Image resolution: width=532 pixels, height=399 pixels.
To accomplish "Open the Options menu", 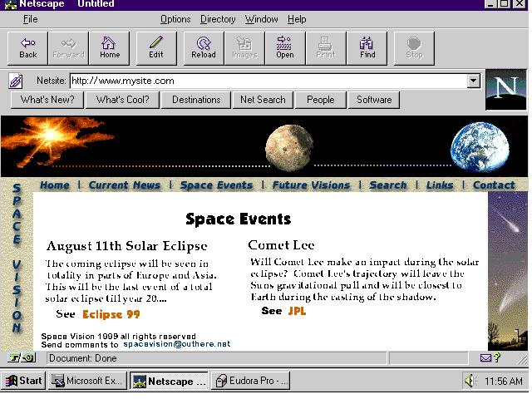I will click(175, 19).
